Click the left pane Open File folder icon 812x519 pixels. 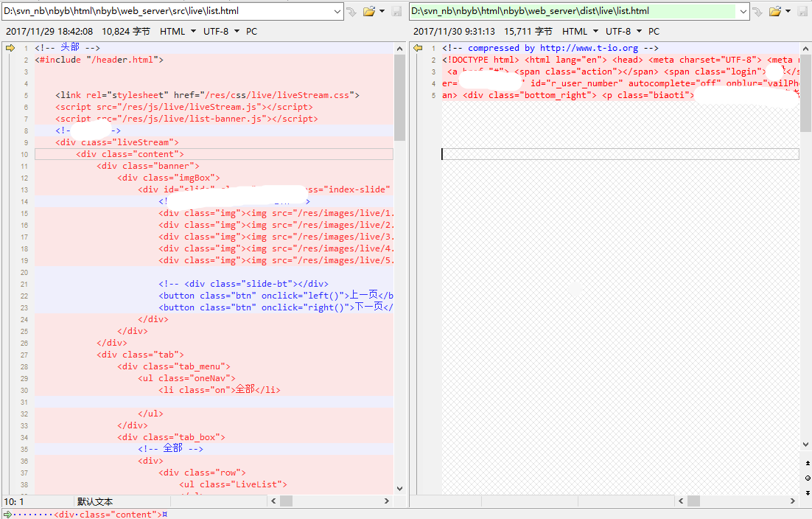click(368, 11)
